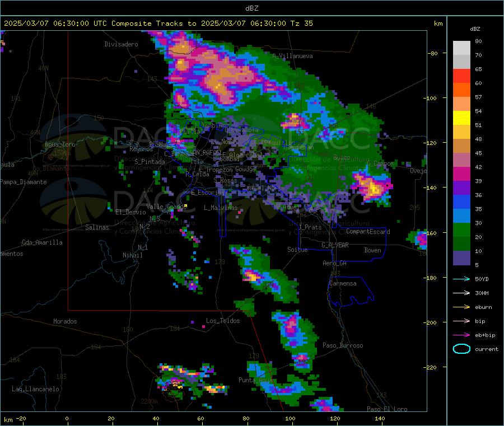Click the 'Carmensa' map label

[343, 283]
